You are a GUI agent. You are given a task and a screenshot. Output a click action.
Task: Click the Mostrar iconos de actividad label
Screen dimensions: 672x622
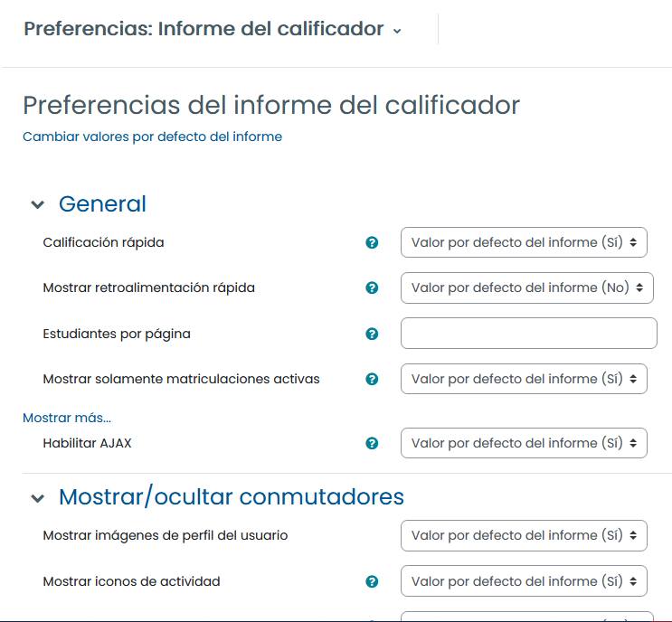(x=131, y=581)
